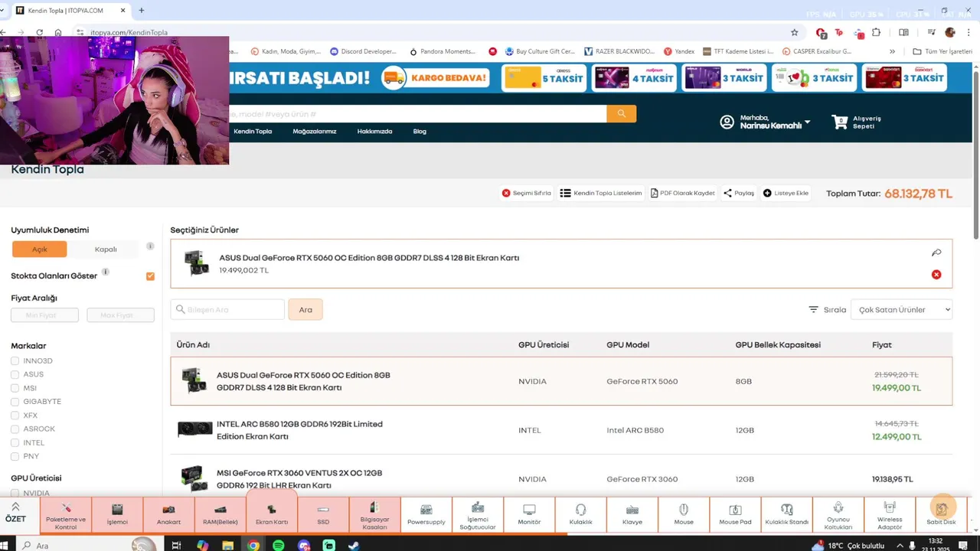
Task: Check the XFX brand filter
Action: click(x=15, y=416)
